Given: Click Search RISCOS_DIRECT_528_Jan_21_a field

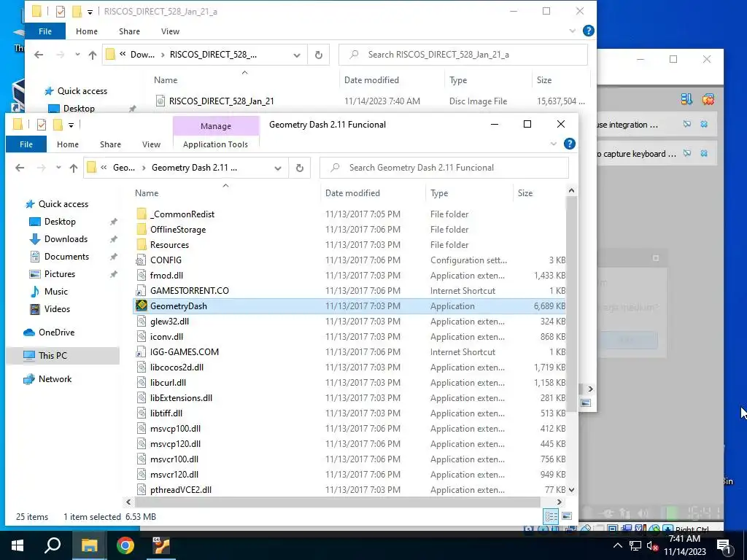Looking at the screenshot, I should click(462, 55).
